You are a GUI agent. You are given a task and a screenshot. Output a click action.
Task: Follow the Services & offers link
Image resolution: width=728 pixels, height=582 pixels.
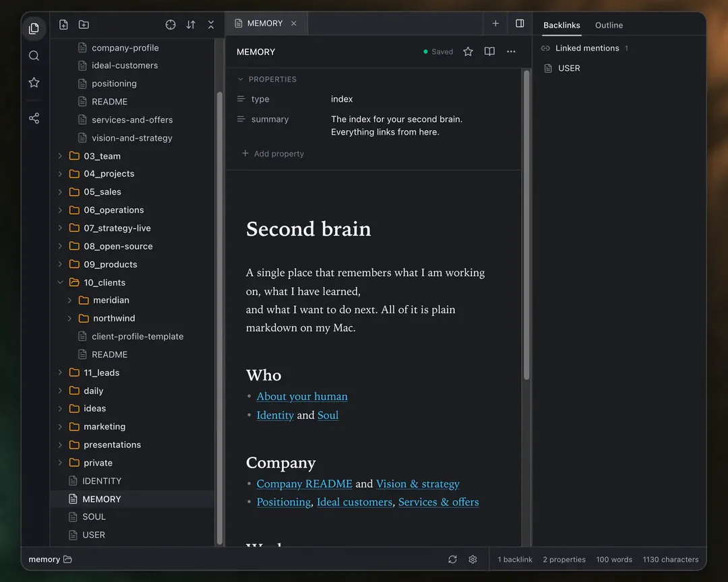[439, 502]
